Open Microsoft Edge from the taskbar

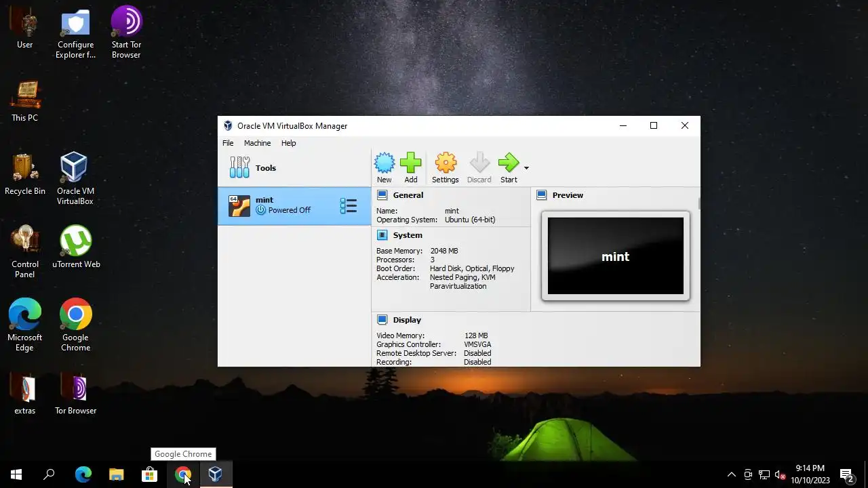(83, 474)
